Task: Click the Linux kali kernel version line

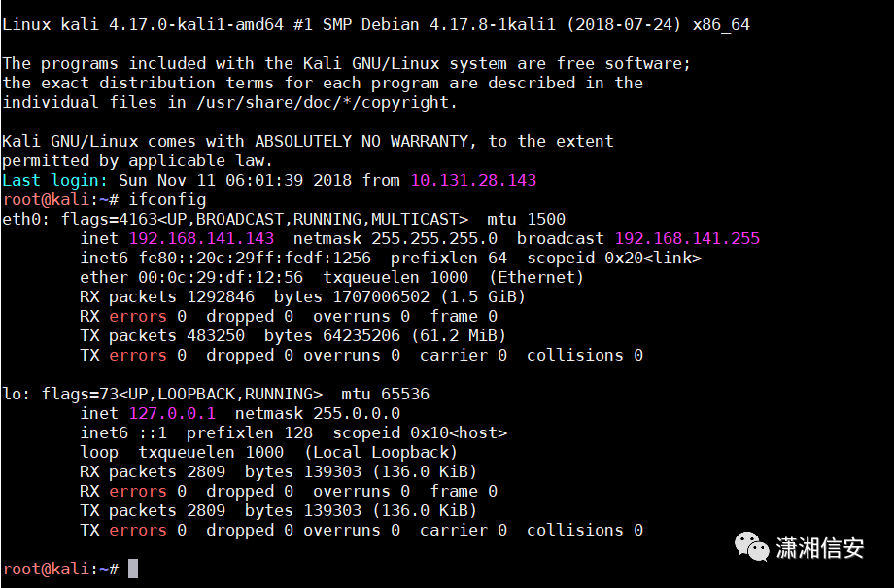Action: pos(376,24)
